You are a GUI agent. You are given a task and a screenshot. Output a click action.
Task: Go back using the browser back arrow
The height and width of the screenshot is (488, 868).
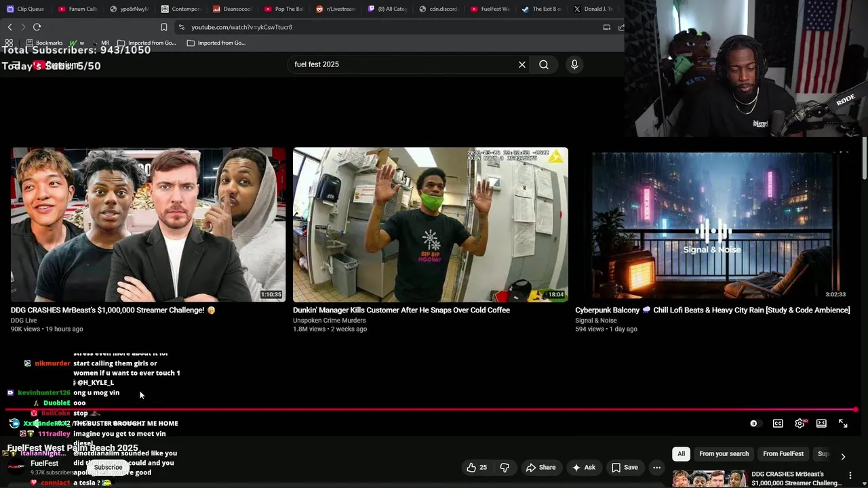9,27
